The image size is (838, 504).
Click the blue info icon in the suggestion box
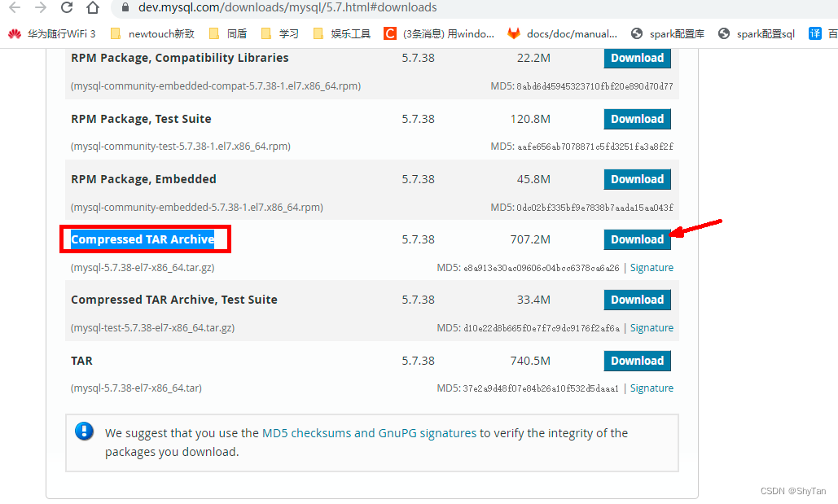pyautogui.click(x=85, y=432)
